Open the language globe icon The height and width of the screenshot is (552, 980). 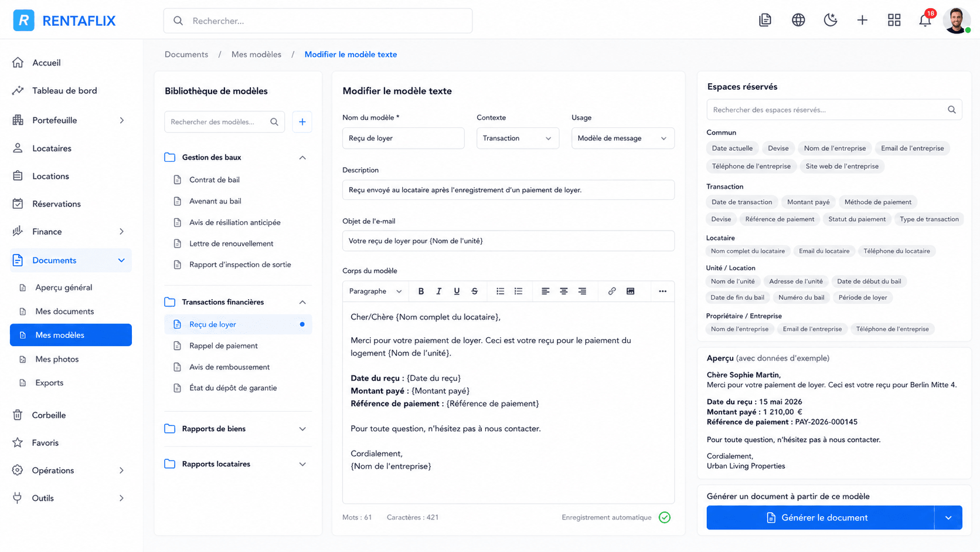(x=798, y=20)
